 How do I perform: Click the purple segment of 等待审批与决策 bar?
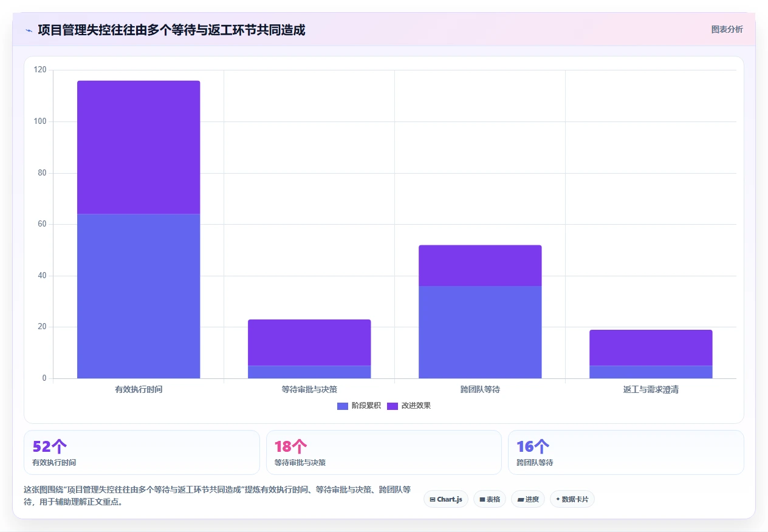pyautogui.click(x=309, y=343)
